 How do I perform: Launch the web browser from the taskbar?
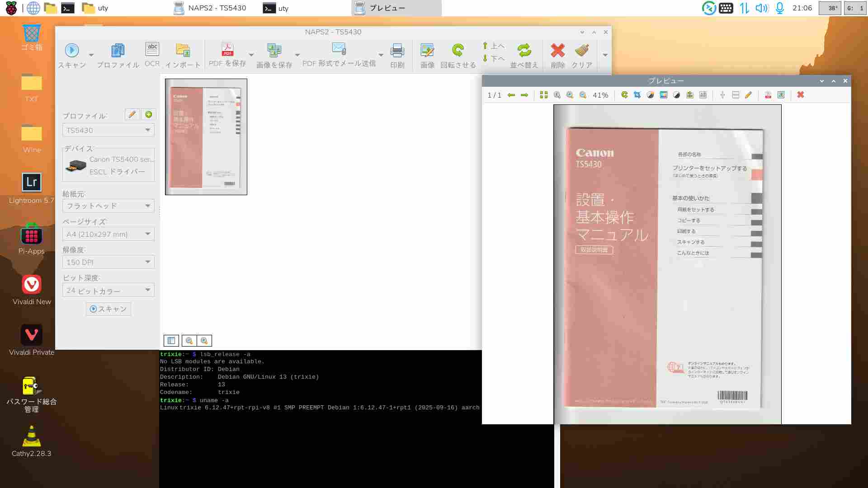[33, 8]
